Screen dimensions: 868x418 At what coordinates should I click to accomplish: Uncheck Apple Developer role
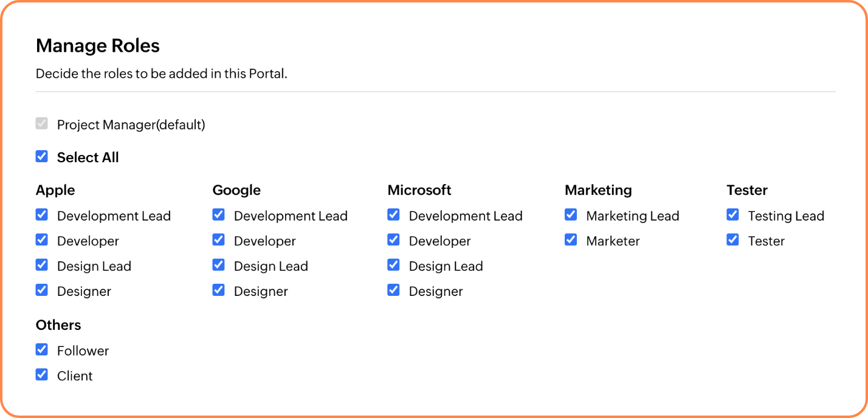coord(42,240)
